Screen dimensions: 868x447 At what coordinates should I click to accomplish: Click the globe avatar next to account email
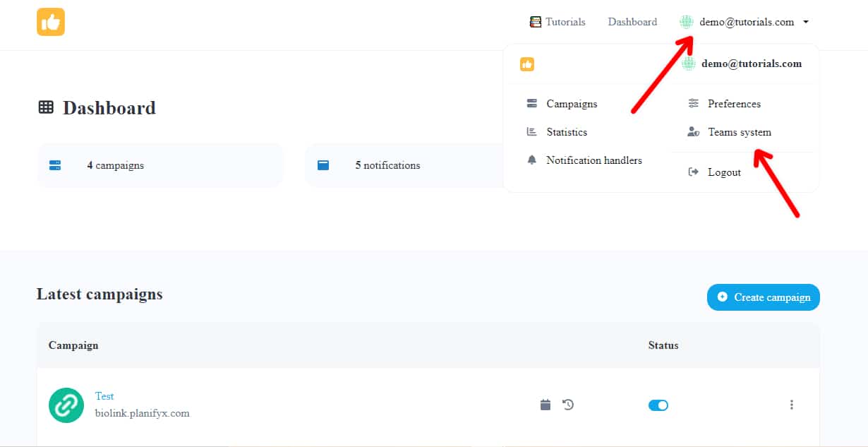click(x=687, y=22)
